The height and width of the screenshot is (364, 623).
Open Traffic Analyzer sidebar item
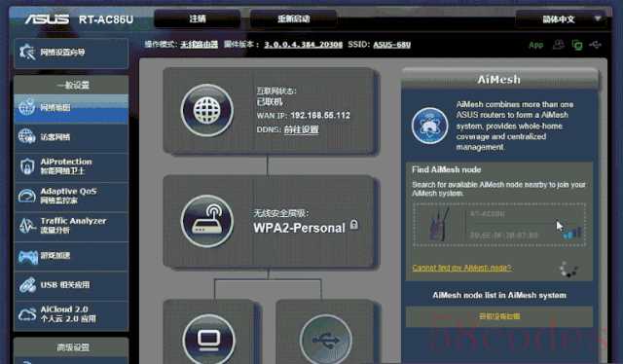coord(71,226)
